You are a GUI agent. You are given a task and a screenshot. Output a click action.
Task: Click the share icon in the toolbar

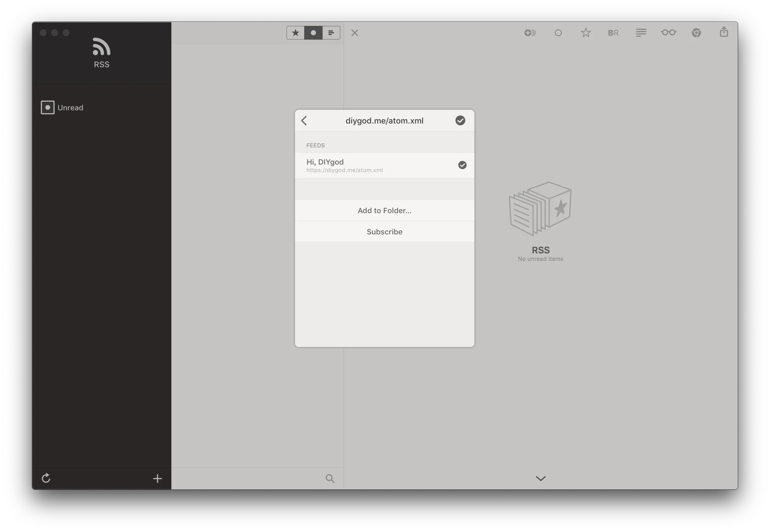point(724,32)
